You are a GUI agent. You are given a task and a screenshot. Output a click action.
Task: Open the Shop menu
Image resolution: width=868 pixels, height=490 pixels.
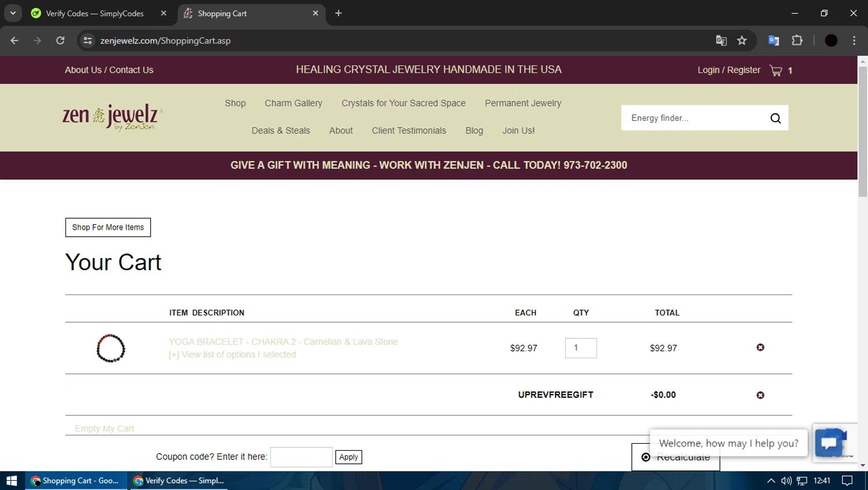235,103
